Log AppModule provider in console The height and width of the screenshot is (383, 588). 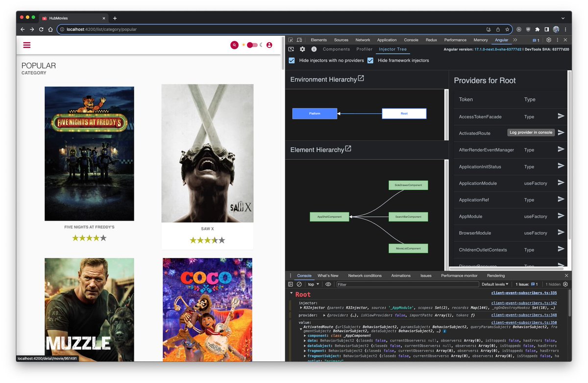pos(561,216)
